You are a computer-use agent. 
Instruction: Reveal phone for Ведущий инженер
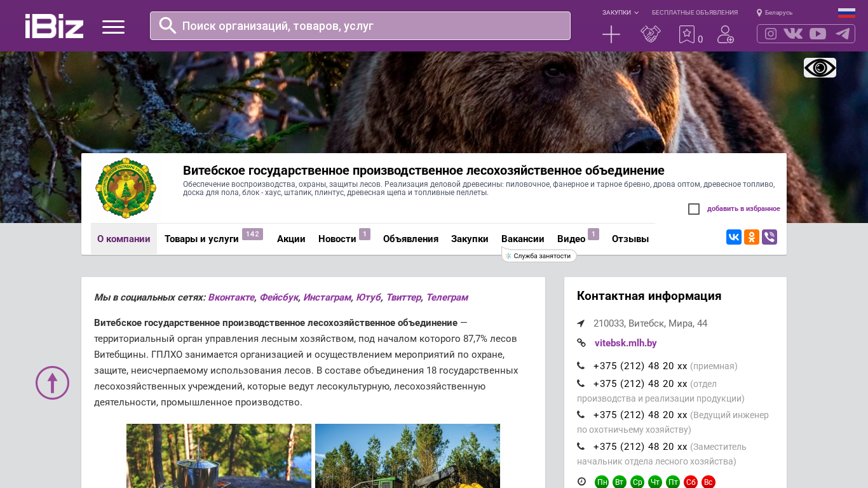point(641,415)
